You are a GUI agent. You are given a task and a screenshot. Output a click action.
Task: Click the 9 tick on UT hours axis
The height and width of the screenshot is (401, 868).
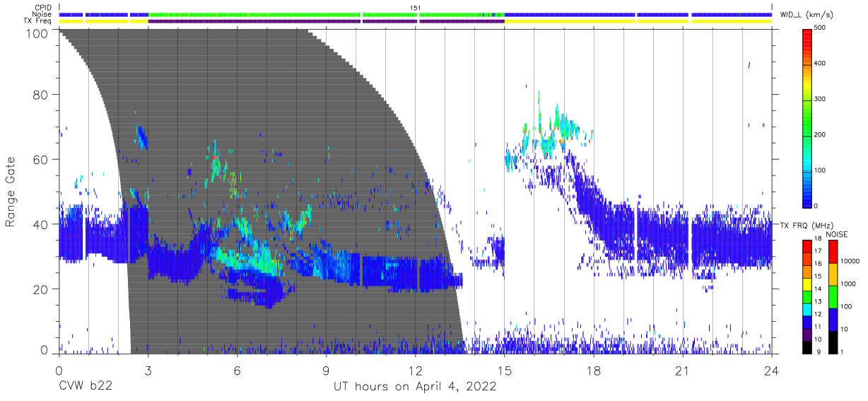coord(327,369)
